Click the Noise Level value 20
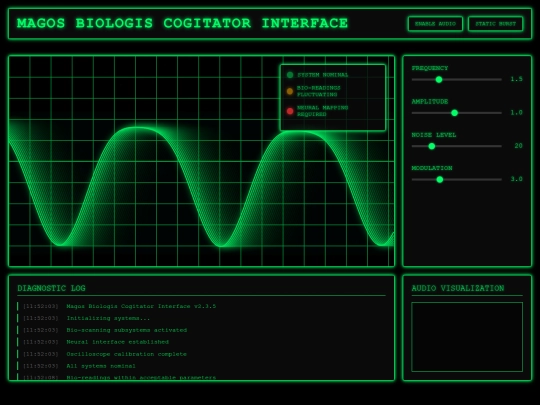Image resolution: width=540 pixels, height=405 pixels. [518, 146]
